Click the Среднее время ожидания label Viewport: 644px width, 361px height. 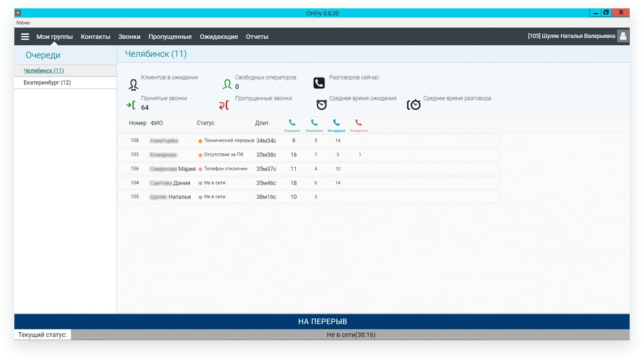point(362,98)
